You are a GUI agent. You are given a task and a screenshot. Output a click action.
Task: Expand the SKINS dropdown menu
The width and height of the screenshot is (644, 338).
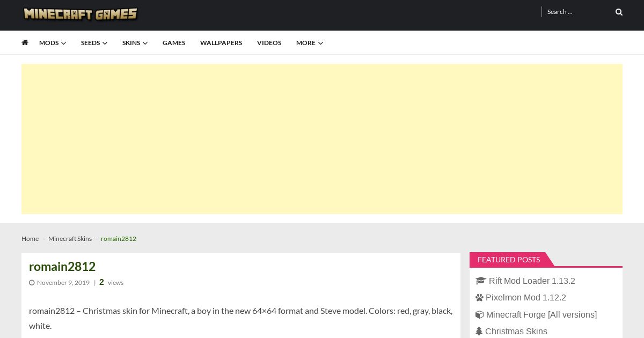pyautogui.click(x=135, y=43)
